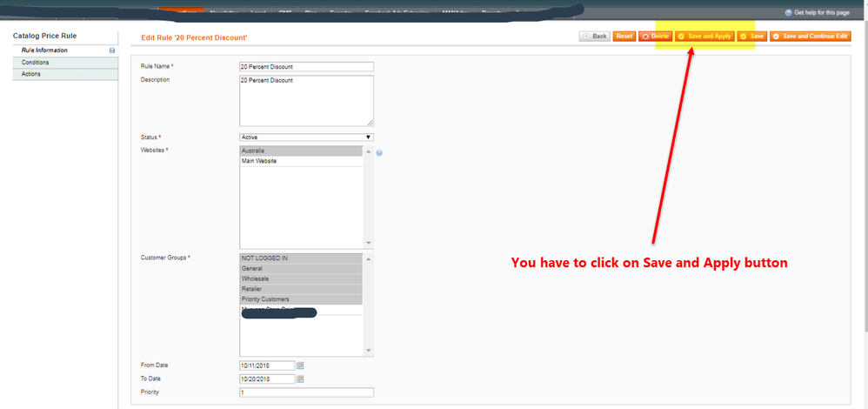The image size is (868, 409).
Task: Select Wholesale in Customer Groups list
Action: coord(256,278)
